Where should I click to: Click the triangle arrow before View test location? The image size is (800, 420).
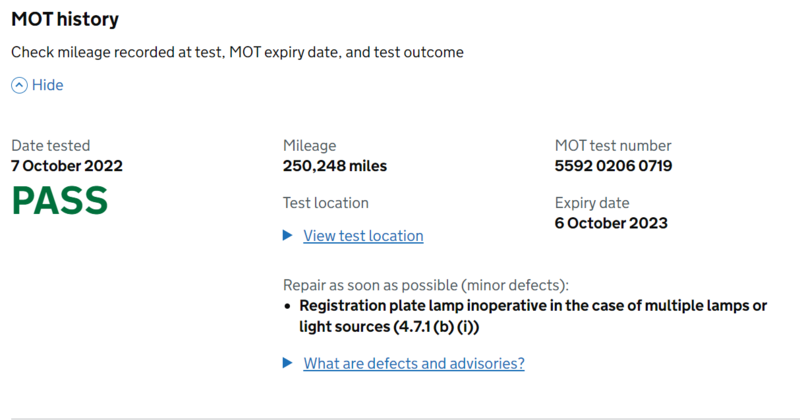click(x=288, y=236)
